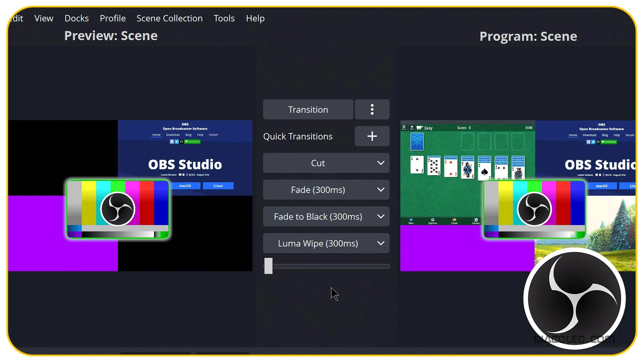
Task: Click Games icon in solitaire game
Action: click(476, 221)
